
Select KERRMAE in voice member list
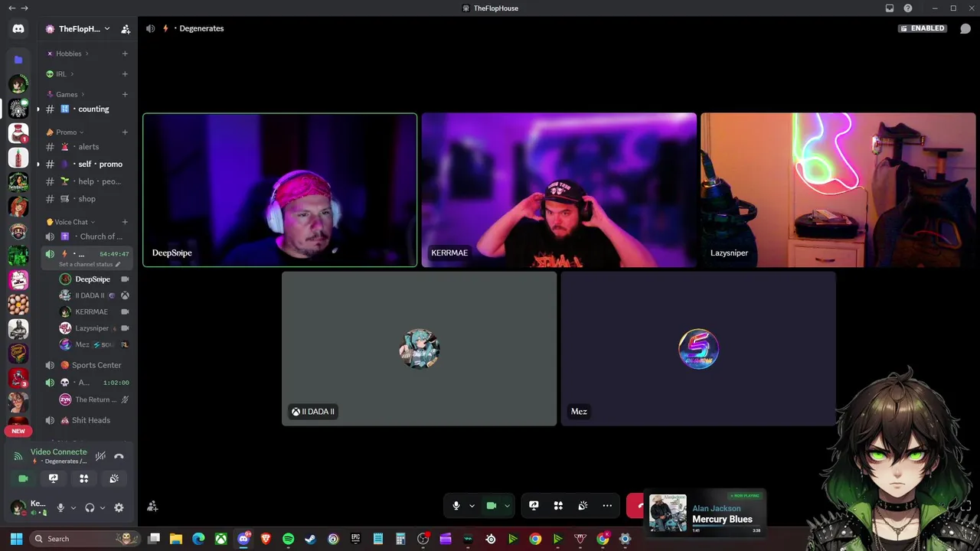(x=93, y=311)
